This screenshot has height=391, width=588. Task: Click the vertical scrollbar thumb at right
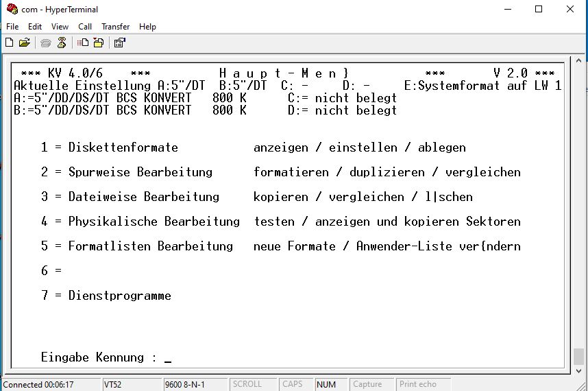(579, 357)
